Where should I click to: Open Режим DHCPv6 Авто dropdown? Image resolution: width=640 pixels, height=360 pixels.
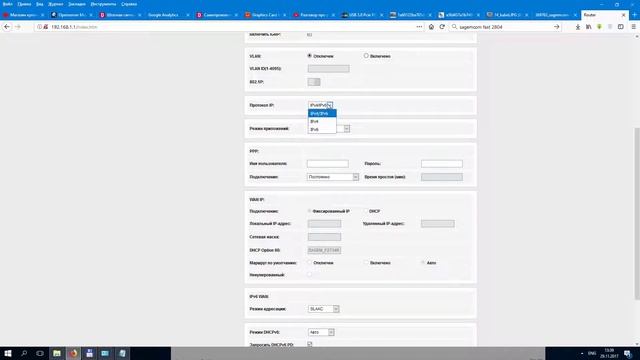click(x=321, y=332)
